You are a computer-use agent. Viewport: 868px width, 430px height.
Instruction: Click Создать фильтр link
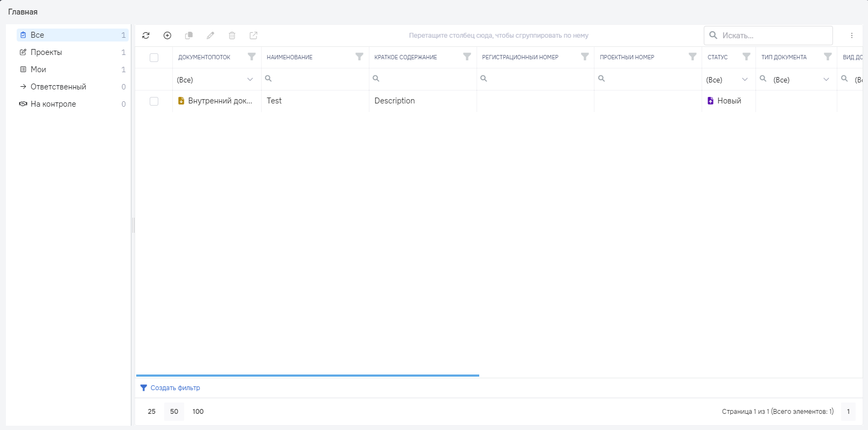tap(175, 388)
